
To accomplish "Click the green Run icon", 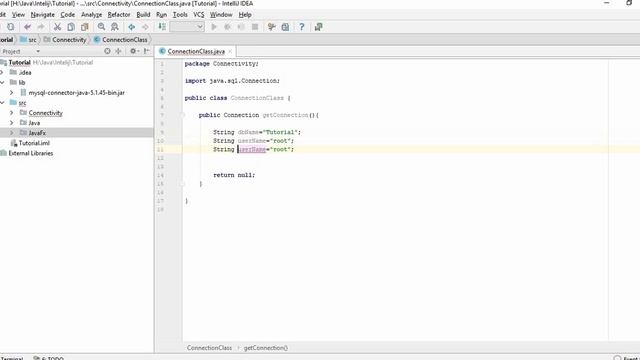I will pos(214,27).
